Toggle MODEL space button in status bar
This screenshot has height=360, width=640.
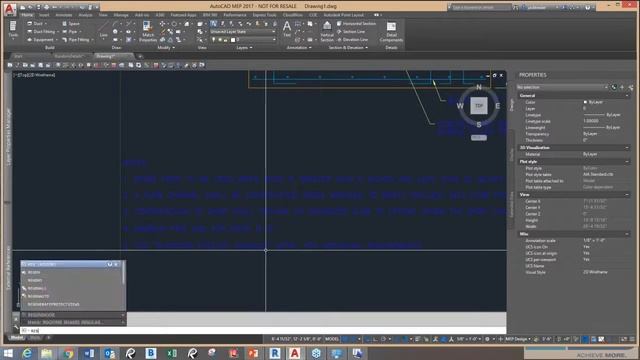(x=332, y=339)
